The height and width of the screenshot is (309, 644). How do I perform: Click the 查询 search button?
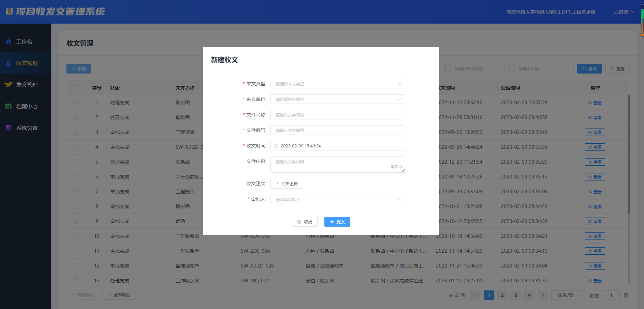[x=589, y=68]
